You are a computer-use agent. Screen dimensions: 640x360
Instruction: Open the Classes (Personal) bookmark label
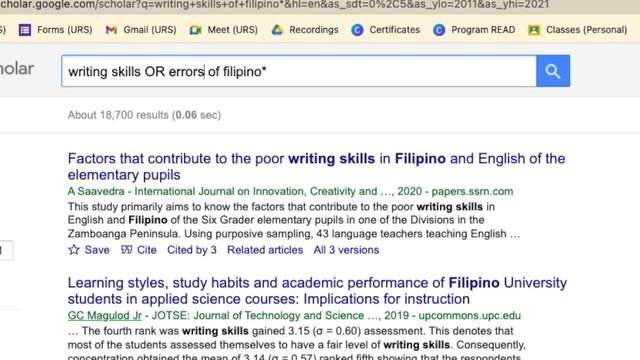point(587,30)
